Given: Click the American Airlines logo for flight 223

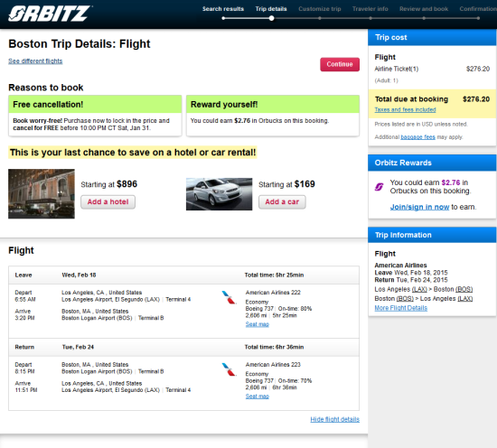Looking at the screenshot, I should point(229,369).
